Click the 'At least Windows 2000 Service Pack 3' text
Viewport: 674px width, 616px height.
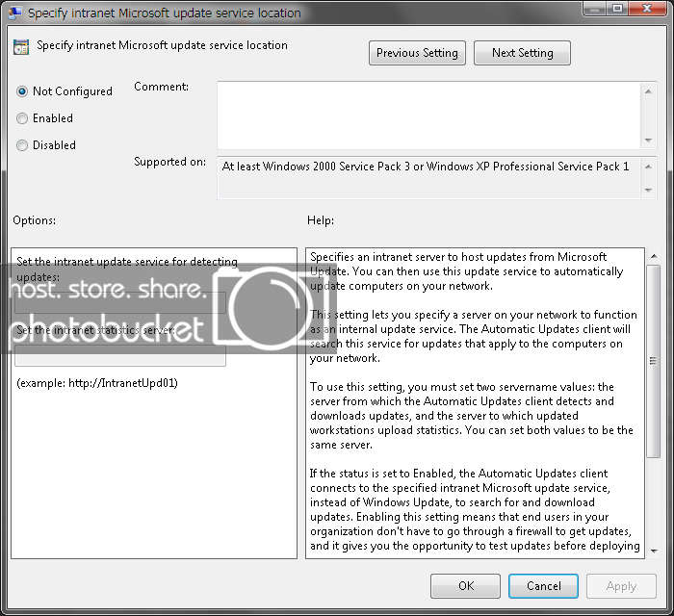[x=316, y=167]
